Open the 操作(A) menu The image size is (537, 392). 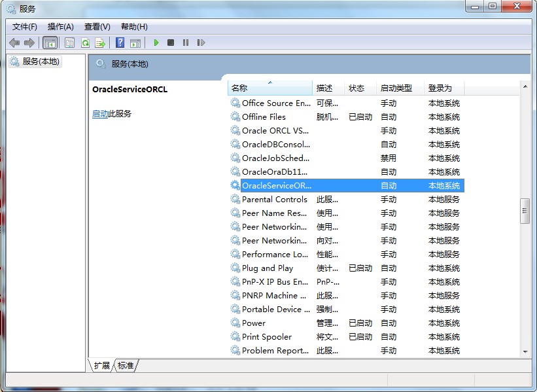tap(61, 27)
